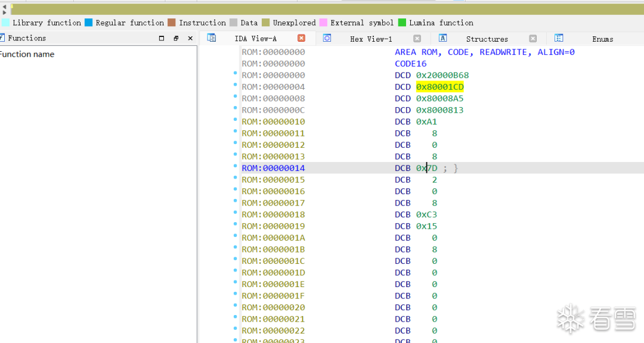Select the highlighted value 0x80001CD
The image size is (644, 343).
pos(440,86)
